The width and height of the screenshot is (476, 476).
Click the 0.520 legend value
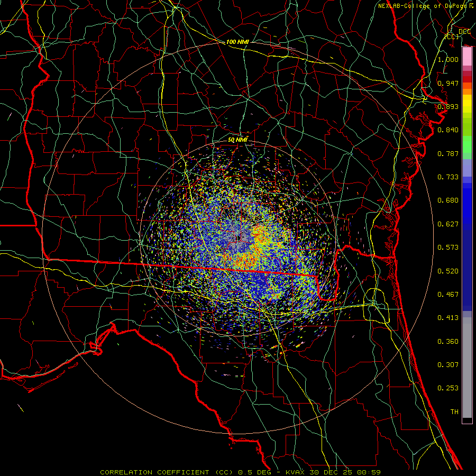448,271
